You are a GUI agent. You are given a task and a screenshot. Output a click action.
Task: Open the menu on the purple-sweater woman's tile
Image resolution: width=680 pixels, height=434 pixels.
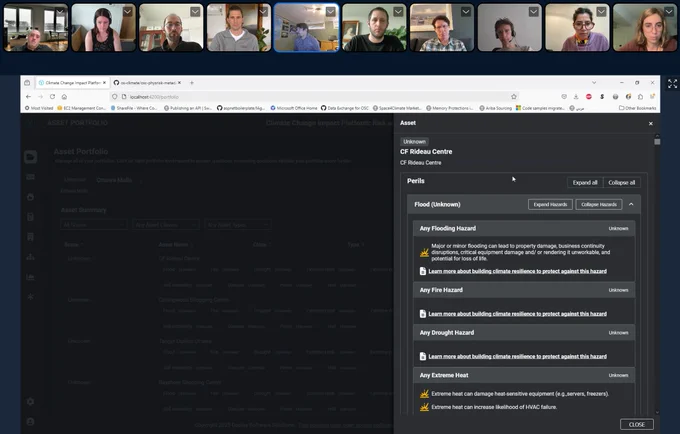(601, 12)
